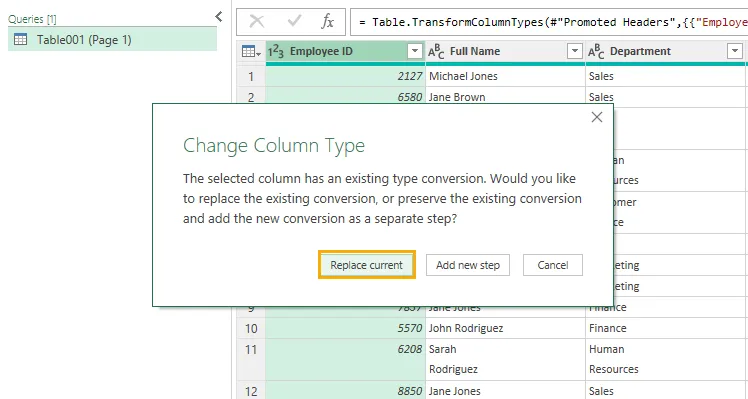Select the Employee ID column header

[x=345, y=51]
